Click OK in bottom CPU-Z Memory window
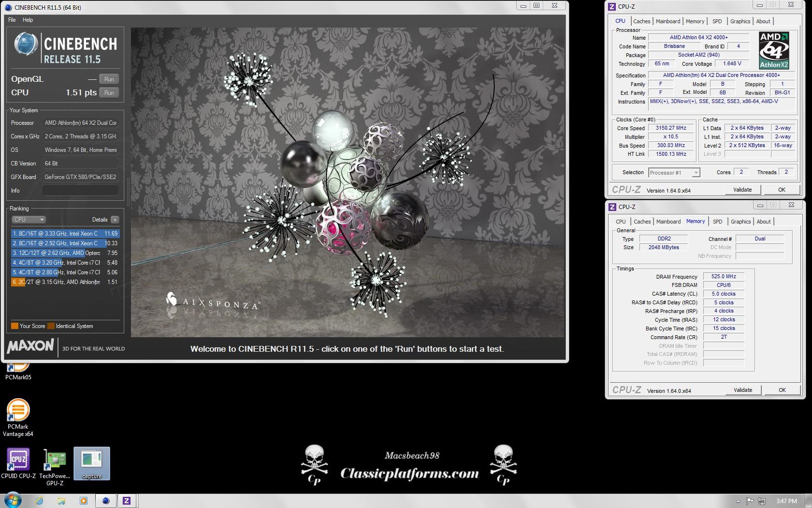Screen dimensions: 812x508 pyautogui.click(x=782, y=390)
